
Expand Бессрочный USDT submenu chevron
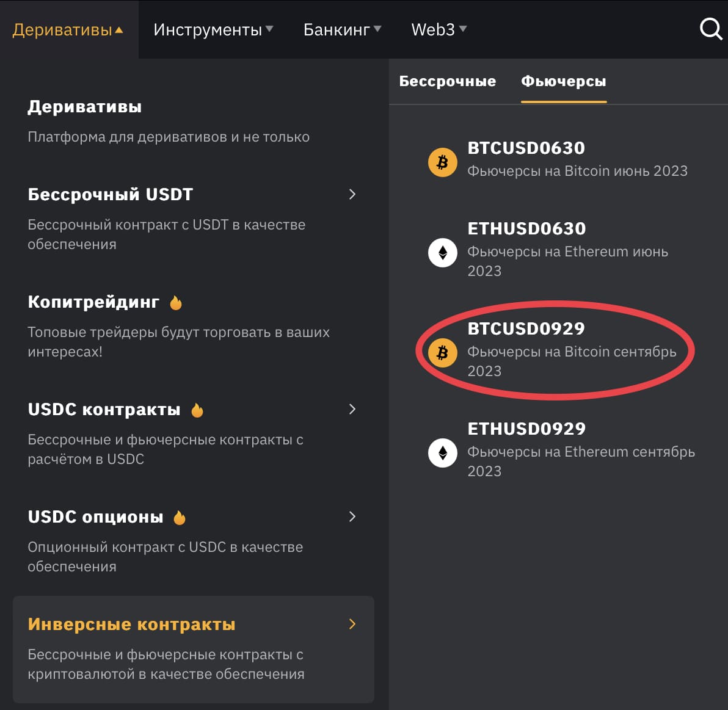pyautogui.click(x=352, y=194)
